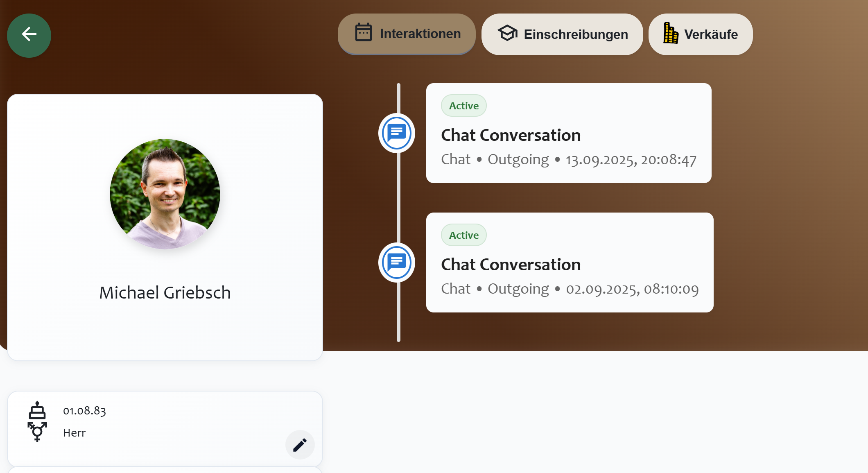868x473 pixels.
Task: Open the Chat Conversation from 02.09.2025
Action: tap(511, 265)
